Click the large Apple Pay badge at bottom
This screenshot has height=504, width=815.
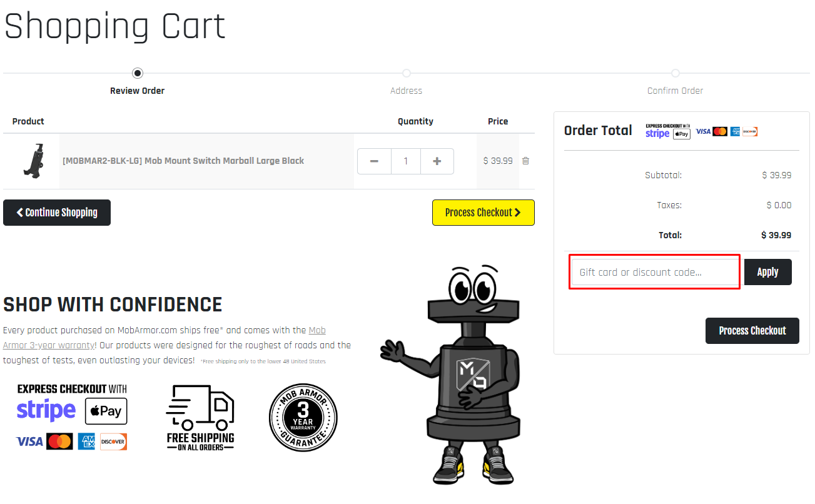(x=106, y=411)
